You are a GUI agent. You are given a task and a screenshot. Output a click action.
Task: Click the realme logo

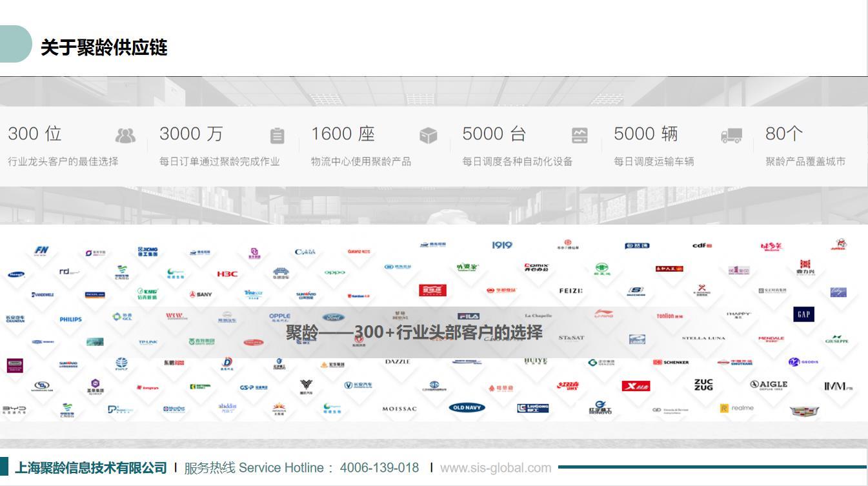coord(737,408)
